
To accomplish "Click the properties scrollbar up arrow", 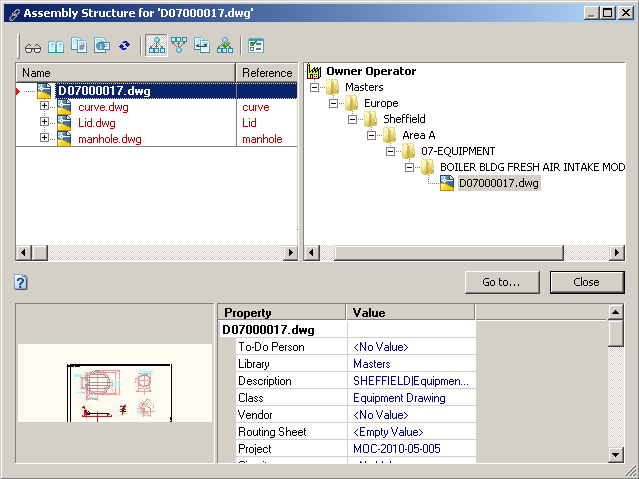I will click(615, 312).
